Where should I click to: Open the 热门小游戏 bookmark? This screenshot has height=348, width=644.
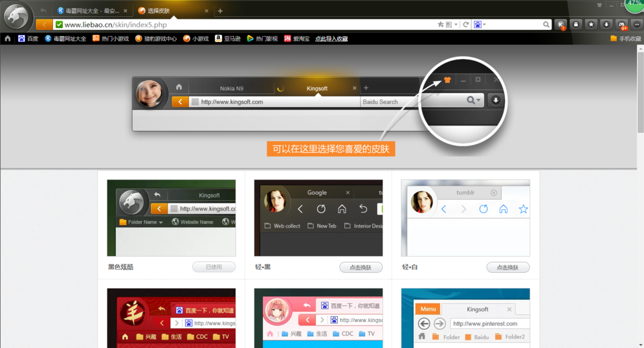(111, 39)
